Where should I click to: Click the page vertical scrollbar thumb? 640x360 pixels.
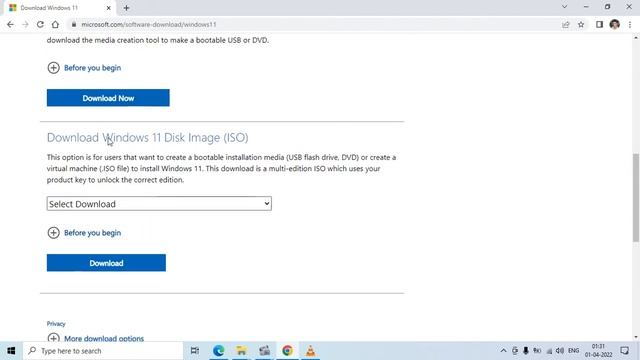636,198
